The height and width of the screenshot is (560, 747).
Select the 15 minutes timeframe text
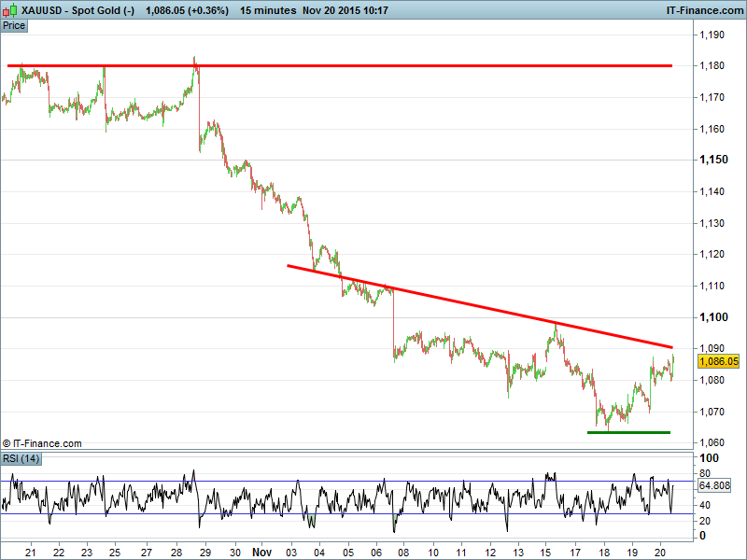(x=268, y=10)
